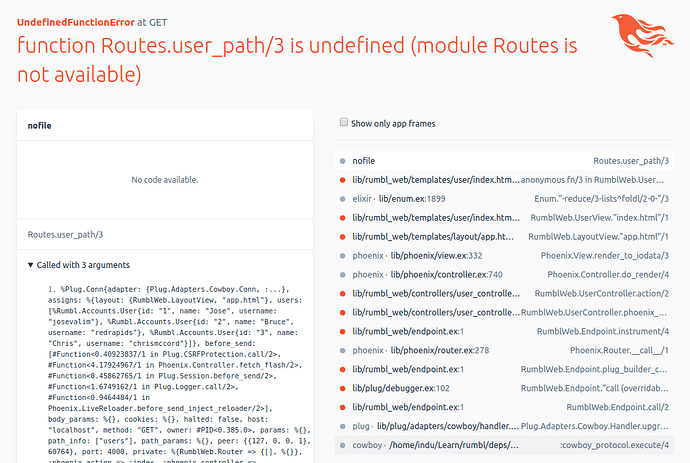Click the UndefinedFunctionError title text
This screenshot has width=690, height=463.
click(76, 22)
